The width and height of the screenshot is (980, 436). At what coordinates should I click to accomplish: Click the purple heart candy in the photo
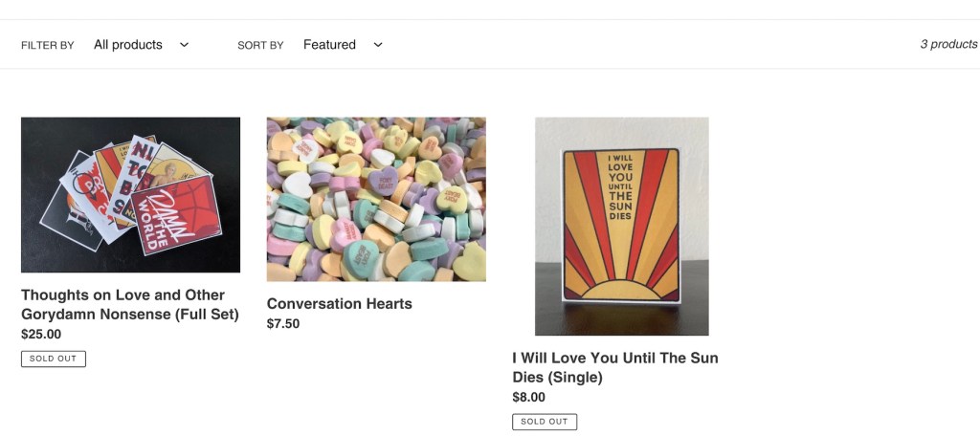tap(384, 182)
